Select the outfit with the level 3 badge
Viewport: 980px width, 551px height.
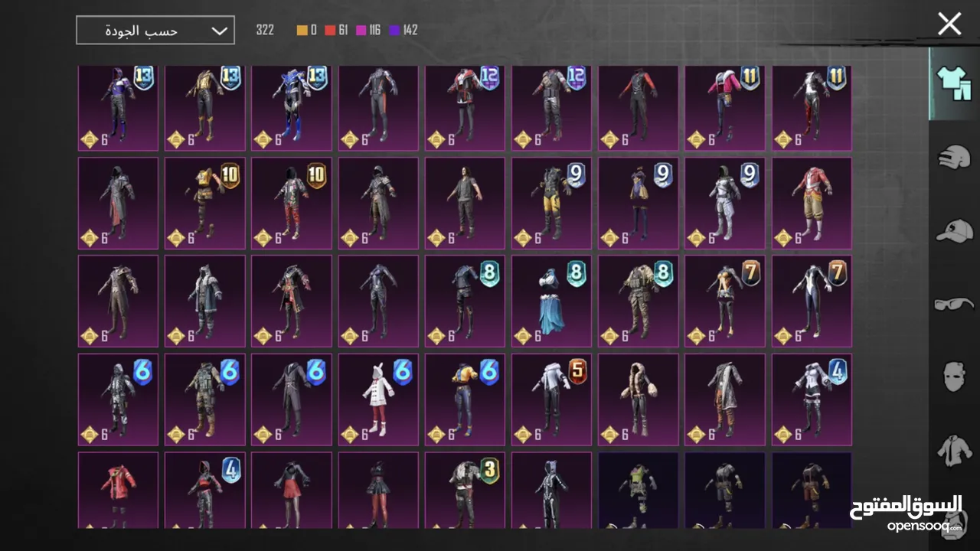point(465,490)
